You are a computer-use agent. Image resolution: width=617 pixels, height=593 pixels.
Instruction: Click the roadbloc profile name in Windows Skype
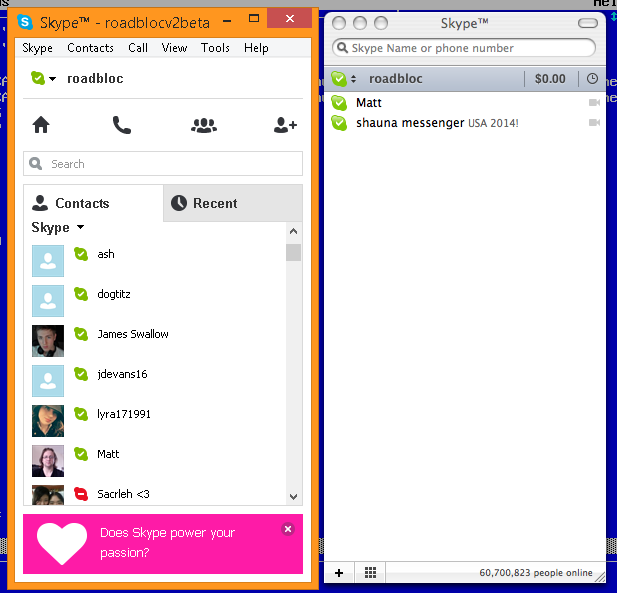[x=95, y=79]
